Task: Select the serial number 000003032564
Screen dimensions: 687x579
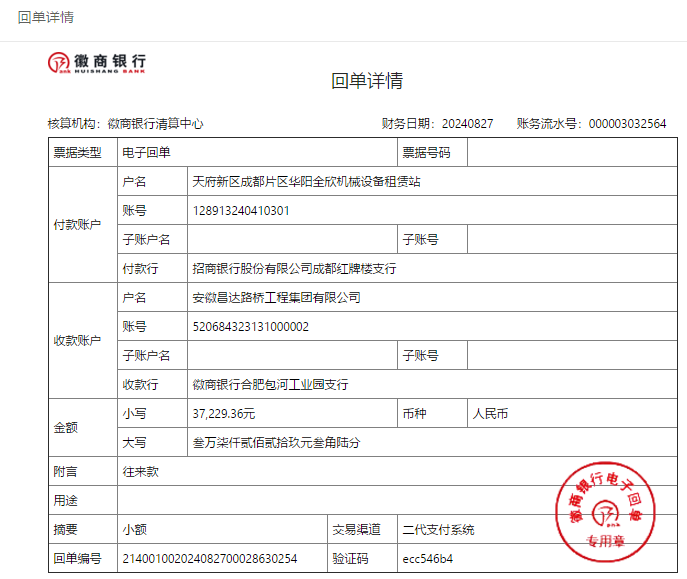Action: 627,124
